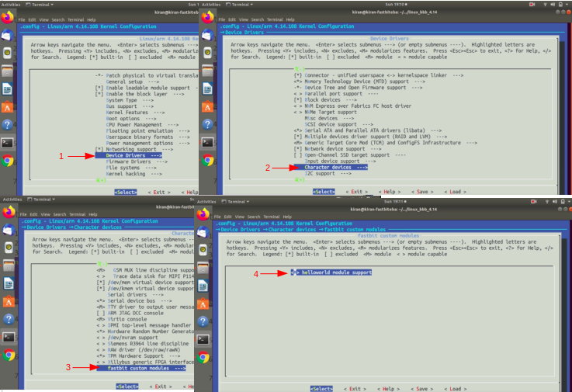Open Firefox in the dock beside the main Kernel Configuration menu

[x=7, y=17]
